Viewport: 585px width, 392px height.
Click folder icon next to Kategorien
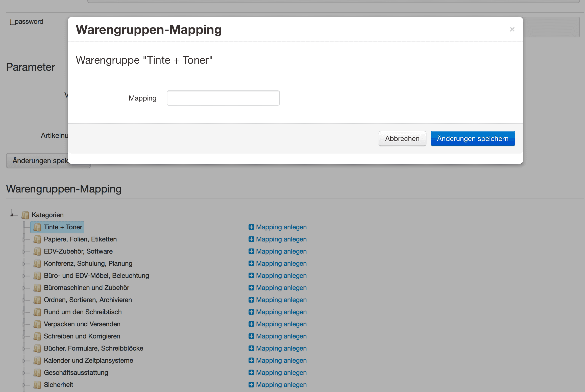[x=25, y=215]
